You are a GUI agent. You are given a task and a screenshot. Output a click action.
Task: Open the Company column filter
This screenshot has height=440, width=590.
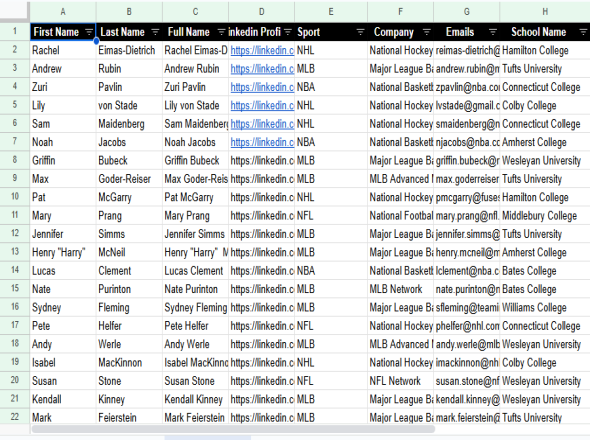coord(427,32)
